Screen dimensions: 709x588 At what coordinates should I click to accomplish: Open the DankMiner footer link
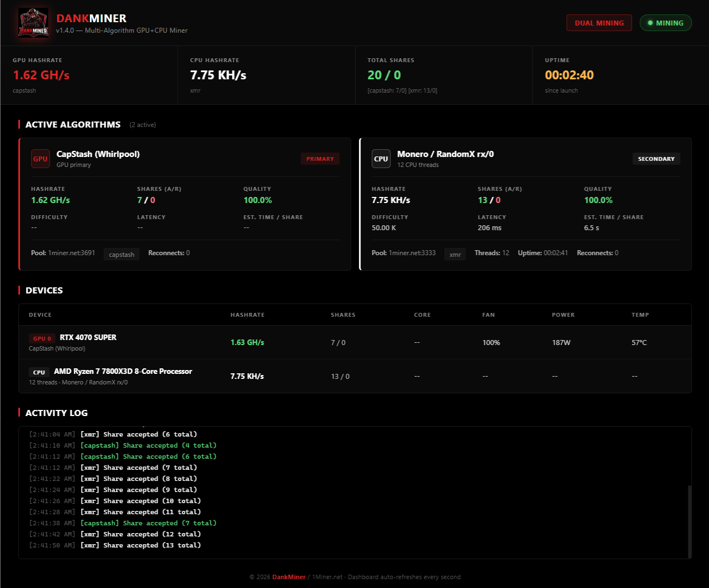coord(289,577)
